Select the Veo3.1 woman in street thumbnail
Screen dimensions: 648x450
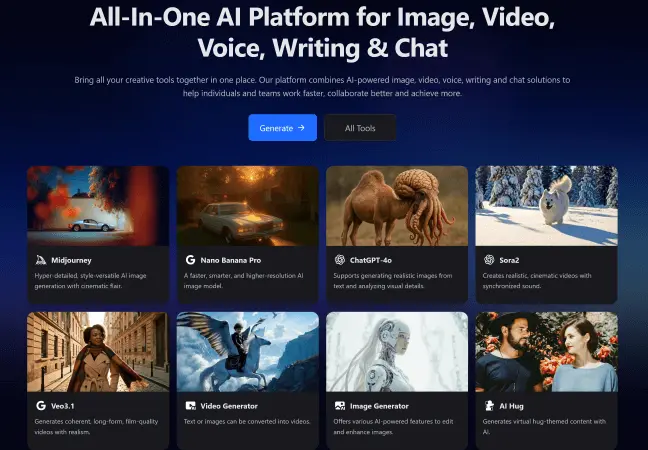pyautogui.click(x=98, y=352)
